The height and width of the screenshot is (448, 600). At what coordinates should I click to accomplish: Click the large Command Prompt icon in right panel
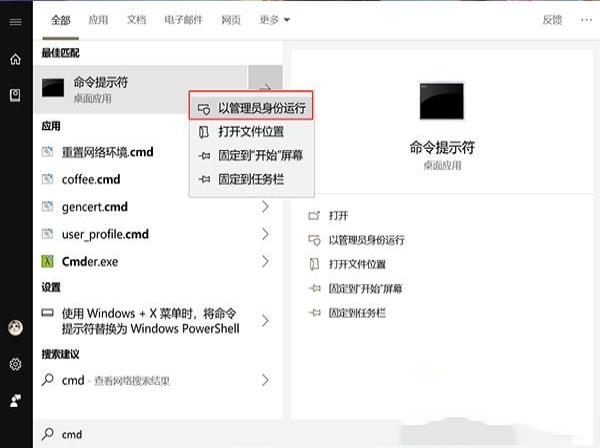pos(442,102)
